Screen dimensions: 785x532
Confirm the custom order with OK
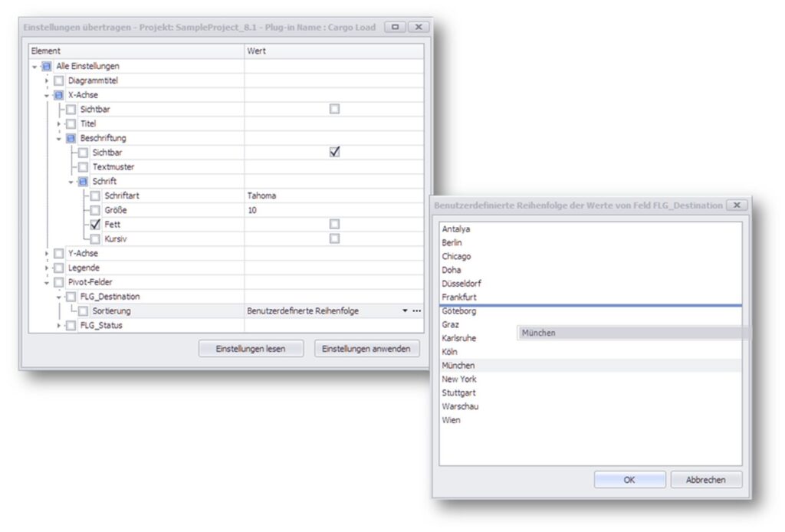tap(630, 480)
